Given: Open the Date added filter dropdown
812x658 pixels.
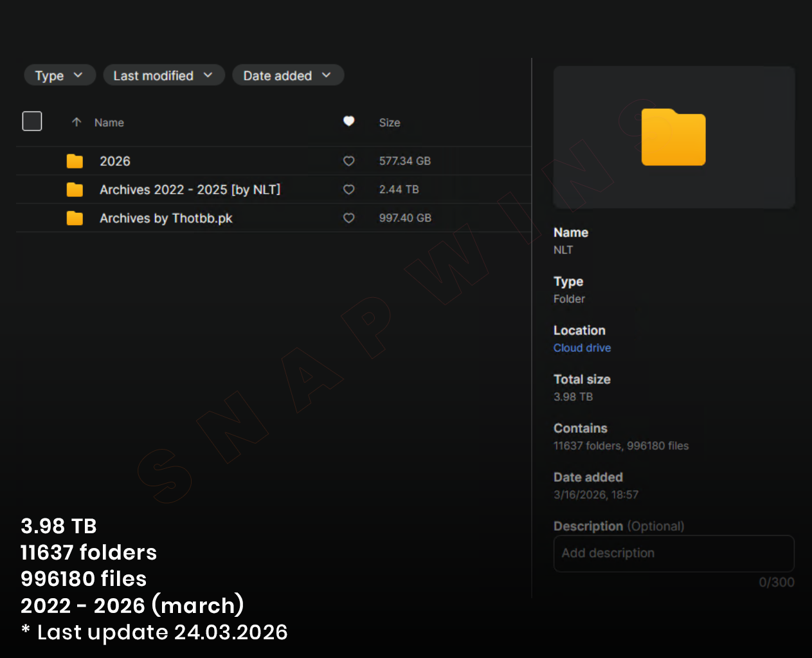Looking at the screenshot, I should [x=287, y=75].
